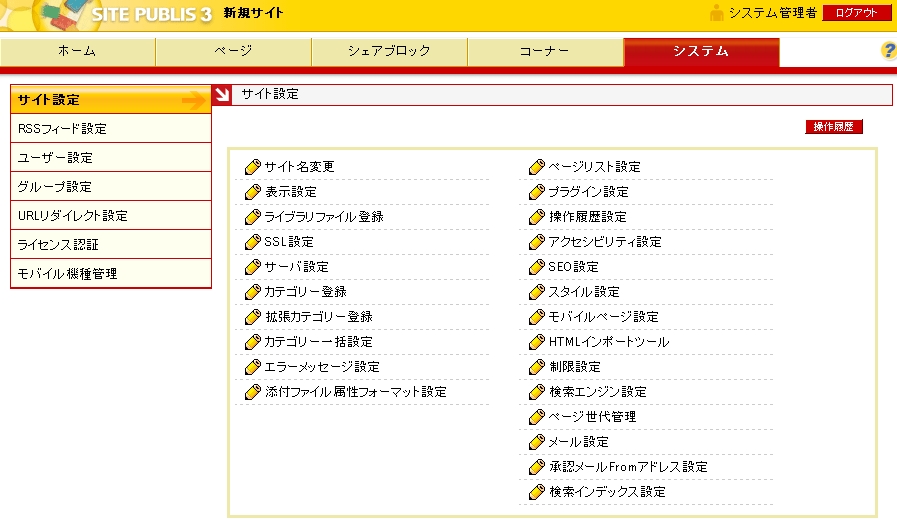
Task: Click pencil icon beside 表示設定
Action: [253, 192]
